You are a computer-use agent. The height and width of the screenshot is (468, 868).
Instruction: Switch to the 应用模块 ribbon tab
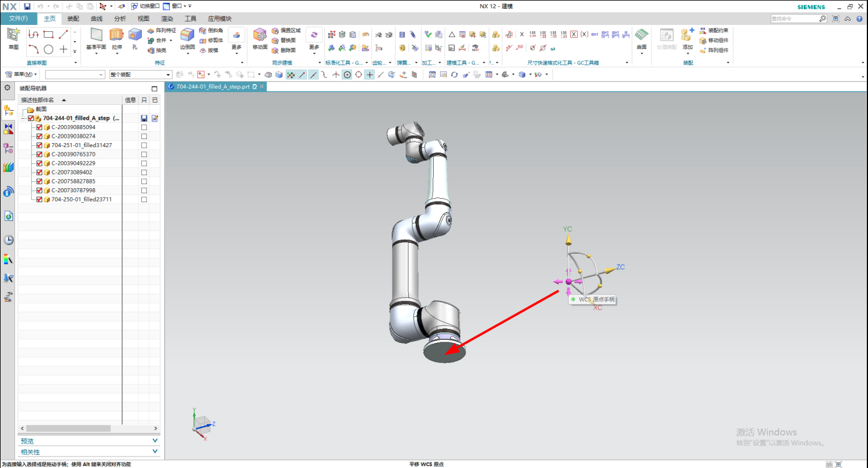[219, 19]
